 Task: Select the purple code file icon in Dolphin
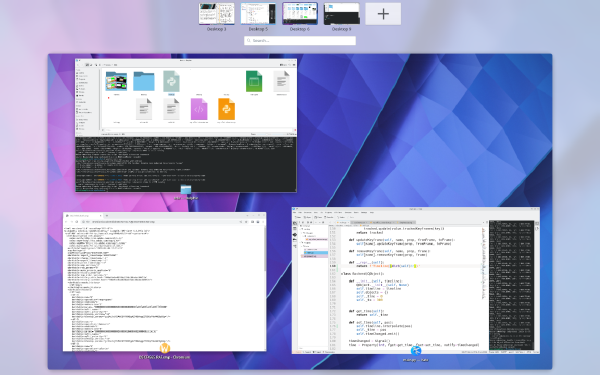point(199,109)
